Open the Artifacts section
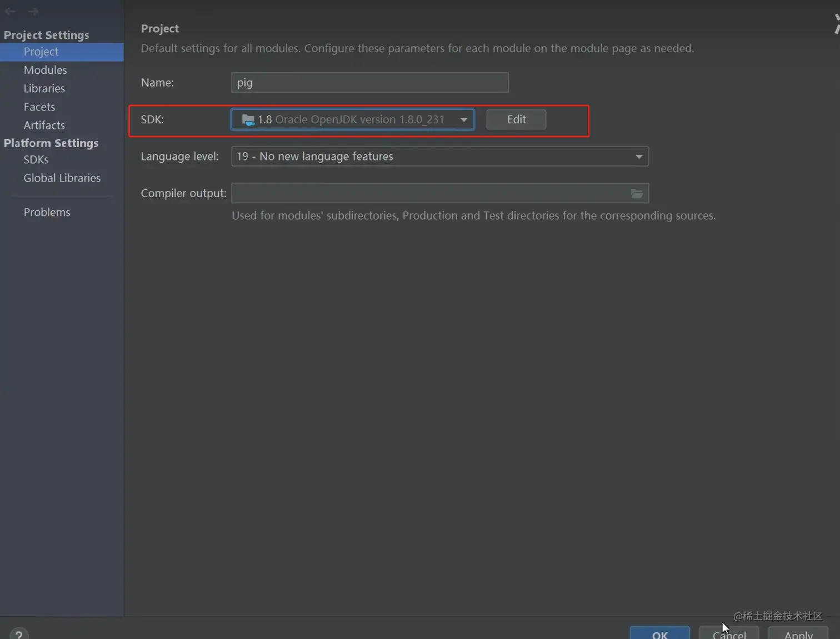This screenshot has height=639, width=840. click(44, 125)
